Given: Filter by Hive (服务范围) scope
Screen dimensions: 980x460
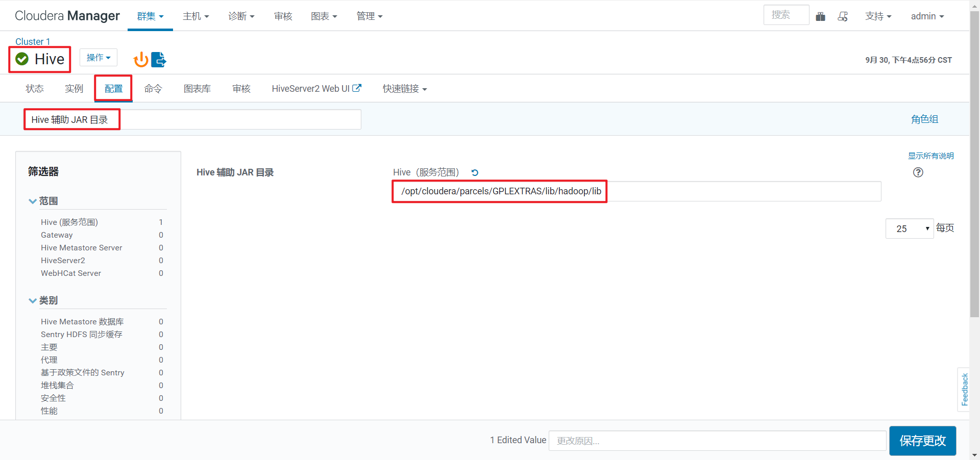Looking at the screenshot, I should tap(69, 222).
